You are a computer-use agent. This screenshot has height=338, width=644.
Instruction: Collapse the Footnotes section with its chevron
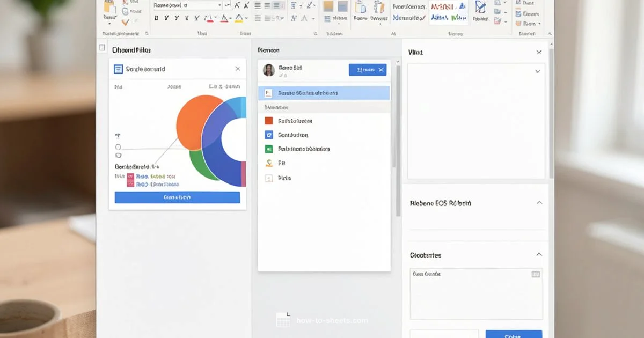539,255
